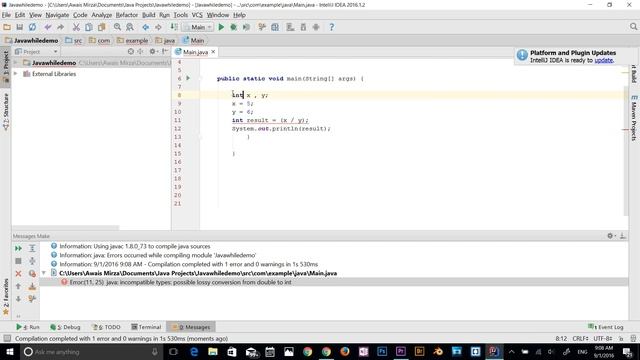
Task: Select the src breadcrumb folder
Action: pyautogui.click(x=74, y=40)
